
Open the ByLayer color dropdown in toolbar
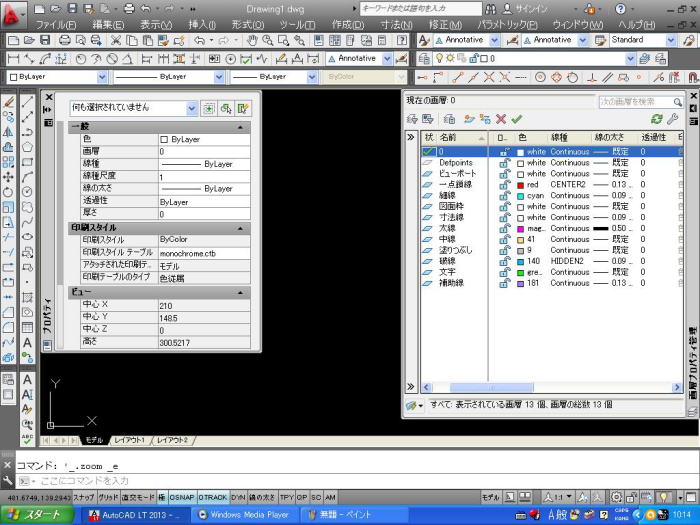(x=102, y=77)
